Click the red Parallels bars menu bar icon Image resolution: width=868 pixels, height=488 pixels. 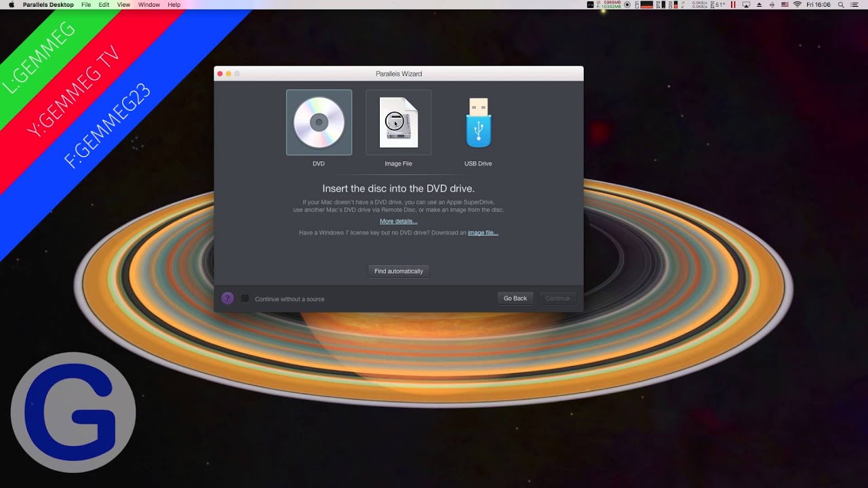click(x=733, y=5)
